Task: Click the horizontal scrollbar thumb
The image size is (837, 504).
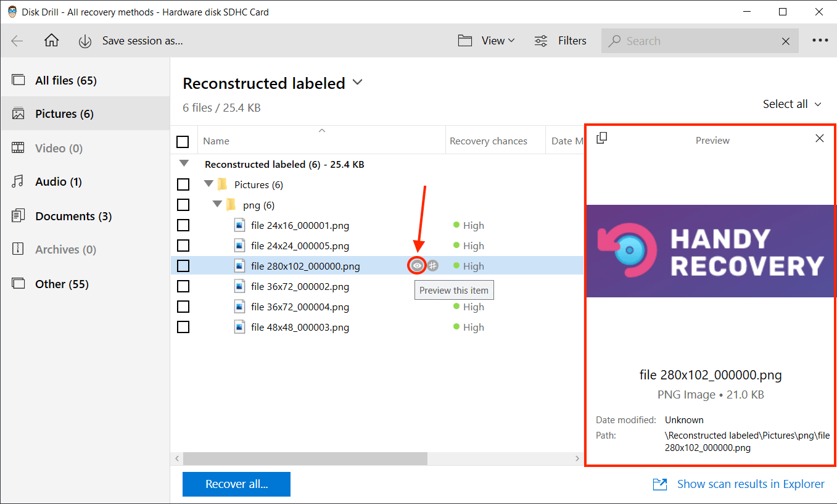Action: pos(305,459)
